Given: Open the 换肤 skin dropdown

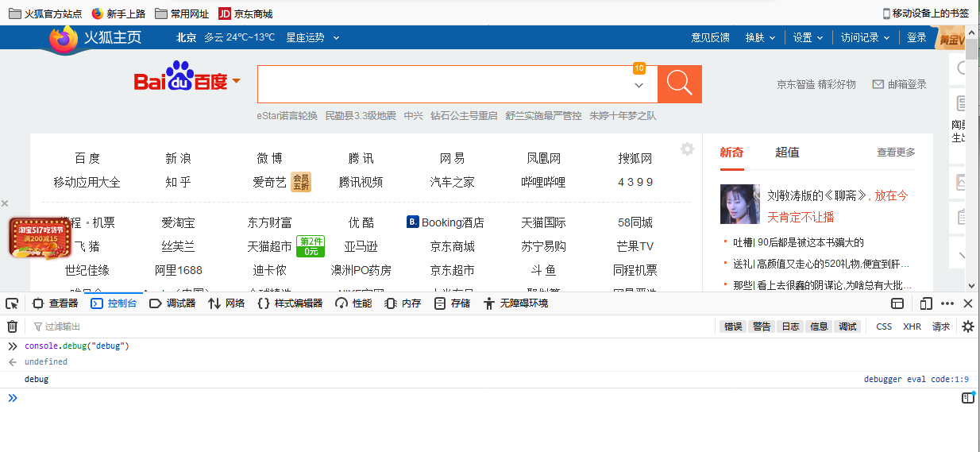Looking at the screenshot, I should pos(759,37).
